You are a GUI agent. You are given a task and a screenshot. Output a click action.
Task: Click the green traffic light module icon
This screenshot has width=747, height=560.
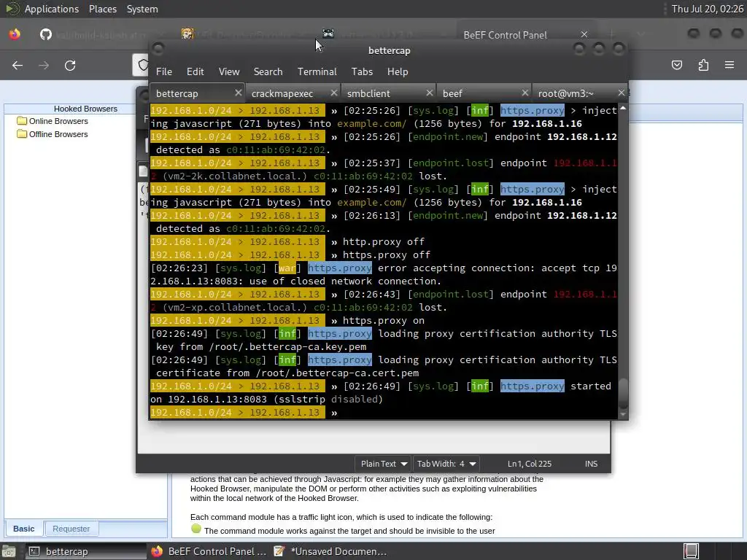click(x=196, y=529)
